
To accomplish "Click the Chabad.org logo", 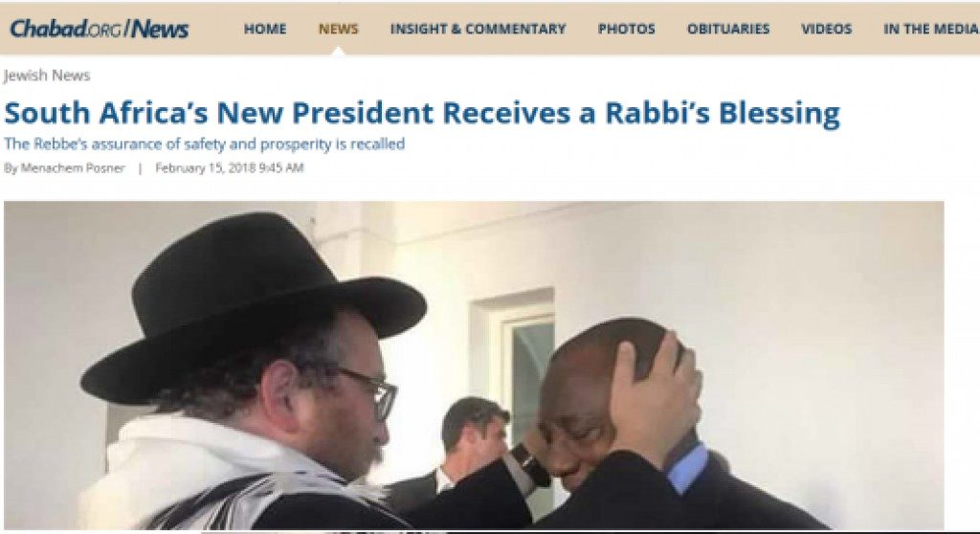I will tap(66, 29).
